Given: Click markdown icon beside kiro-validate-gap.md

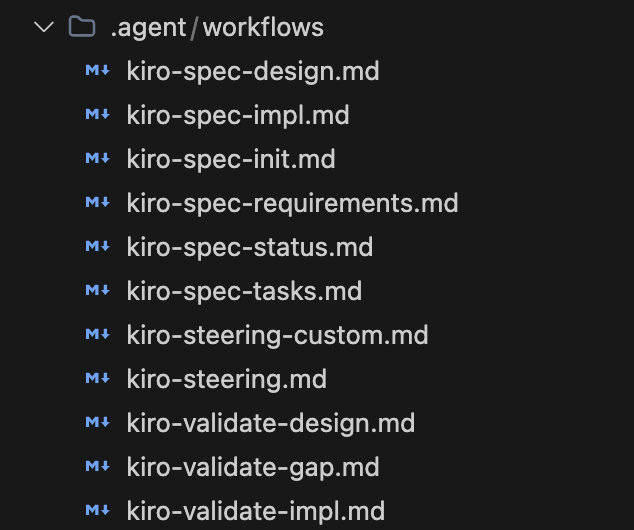Looking at the screenshot, I should pos(97,467).
